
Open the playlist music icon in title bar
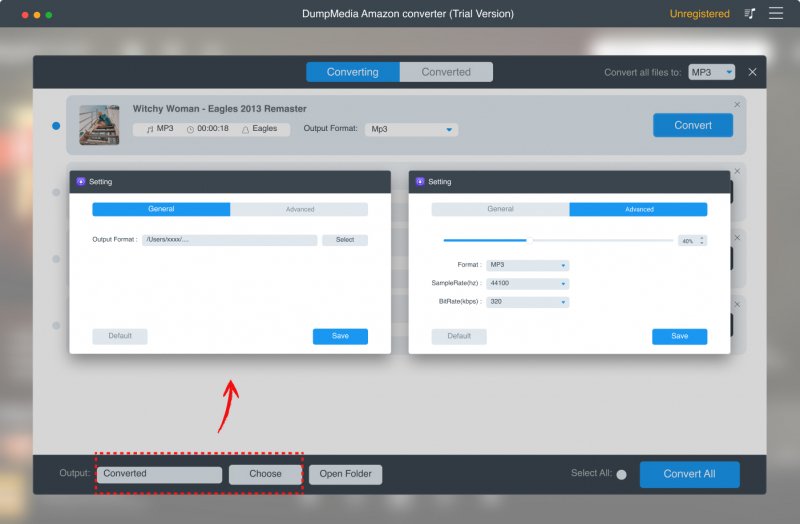pyautogui.click(x=749, y=14)
